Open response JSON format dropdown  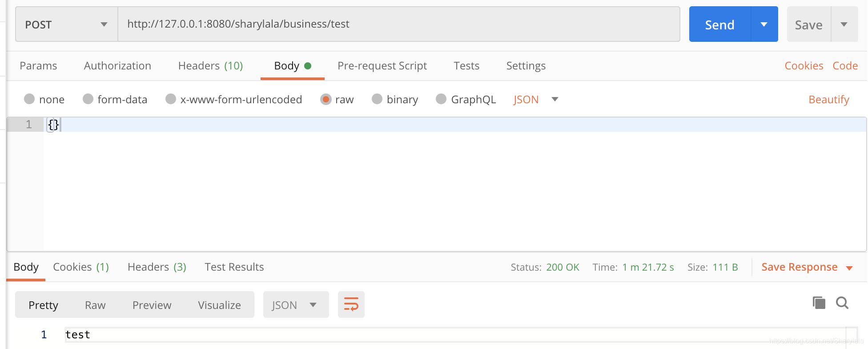(x=296, y=304)
